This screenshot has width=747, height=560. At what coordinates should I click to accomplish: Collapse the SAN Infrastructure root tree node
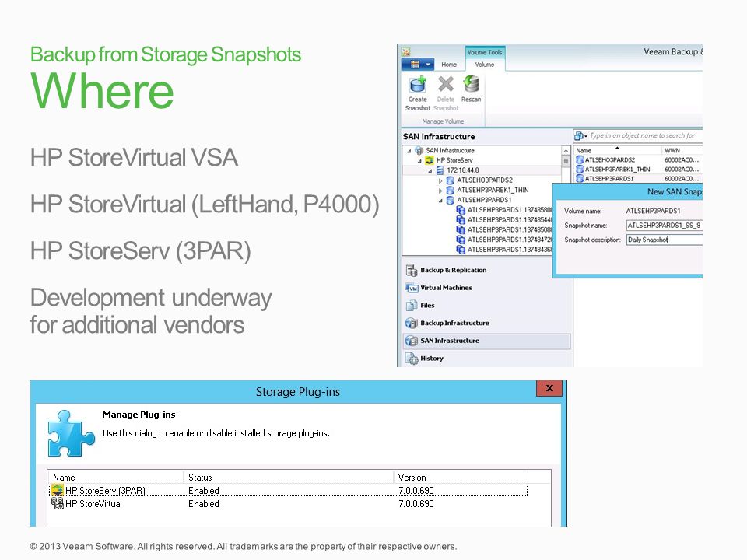pos(409,151)
